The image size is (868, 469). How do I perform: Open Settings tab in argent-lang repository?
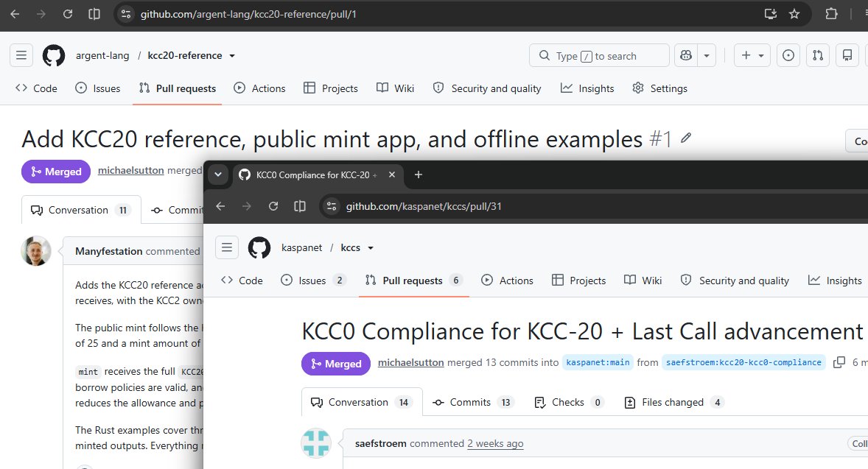(x=660, y=88)
